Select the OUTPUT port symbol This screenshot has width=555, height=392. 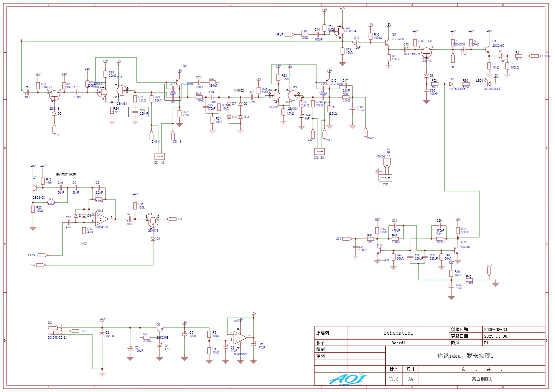(534, 56)
